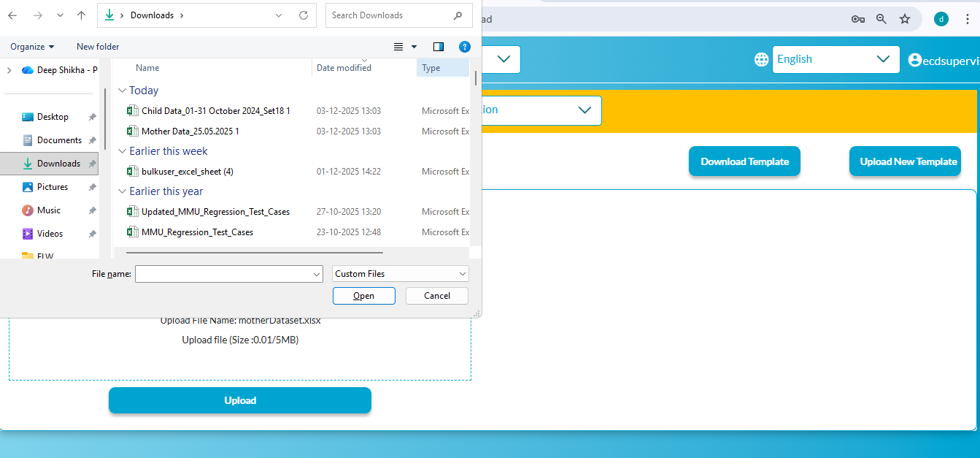Click the File name input field

click(x=223, y=274)
